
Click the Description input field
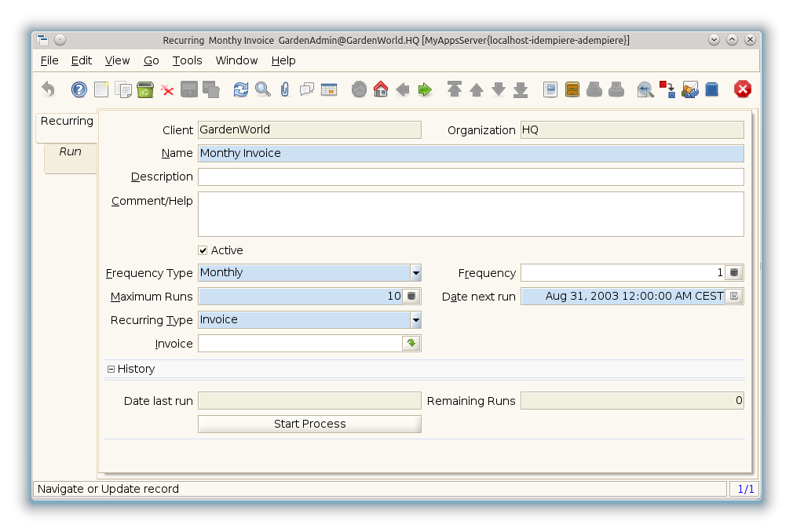coord(470,177)
